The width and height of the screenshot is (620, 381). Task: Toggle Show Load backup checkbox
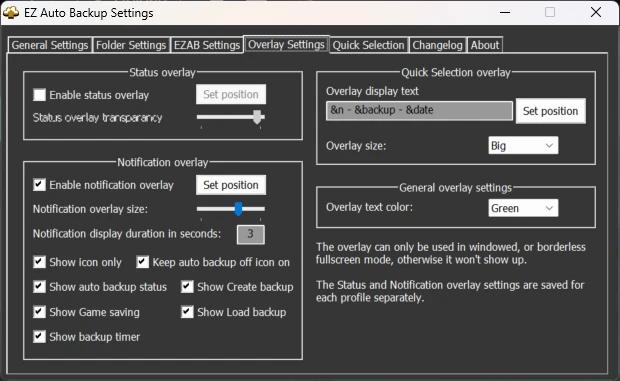click(187, 312)
